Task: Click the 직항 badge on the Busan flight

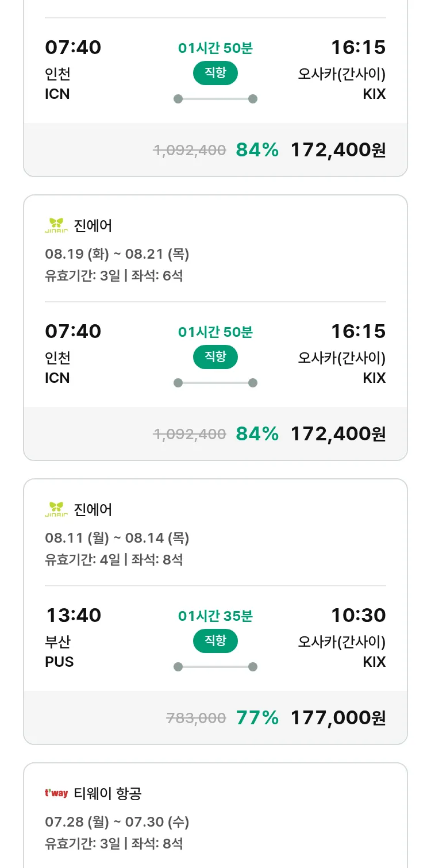Action: (215, 641)
